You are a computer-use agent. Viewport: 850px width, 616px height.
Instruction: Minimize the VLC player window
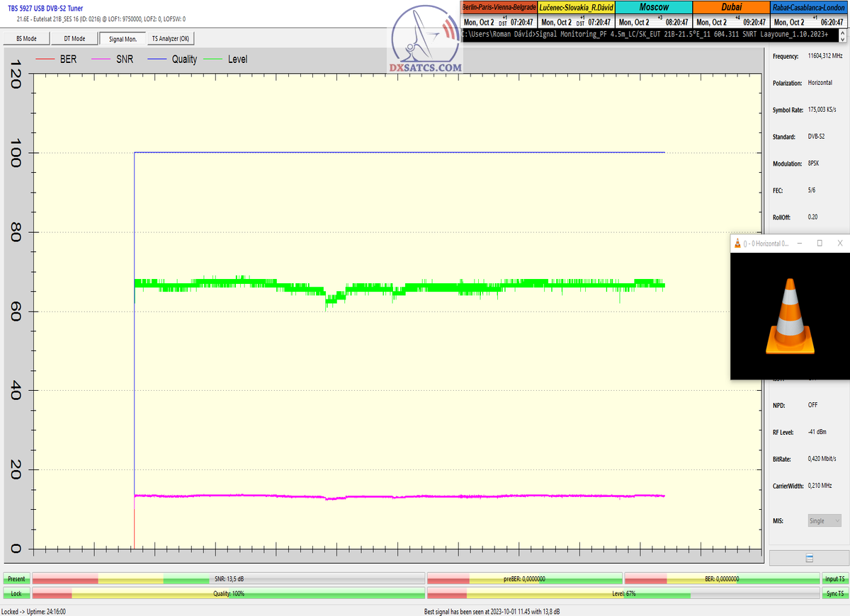point(799,244)
